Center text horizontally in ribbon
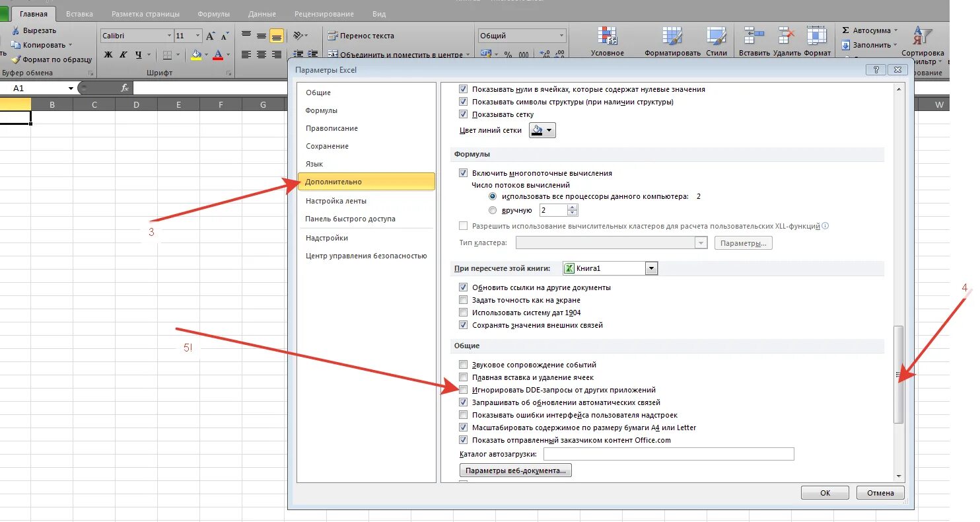 pyautogui.click(x=262, y=55)
